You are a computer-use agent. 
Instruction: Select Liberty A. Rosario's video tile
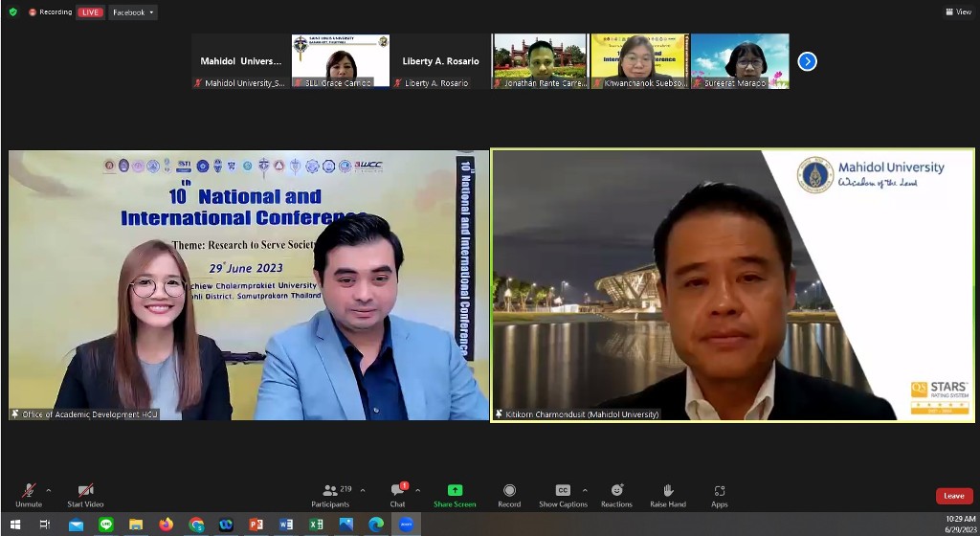pyautogui.click(x=440, y=61)
